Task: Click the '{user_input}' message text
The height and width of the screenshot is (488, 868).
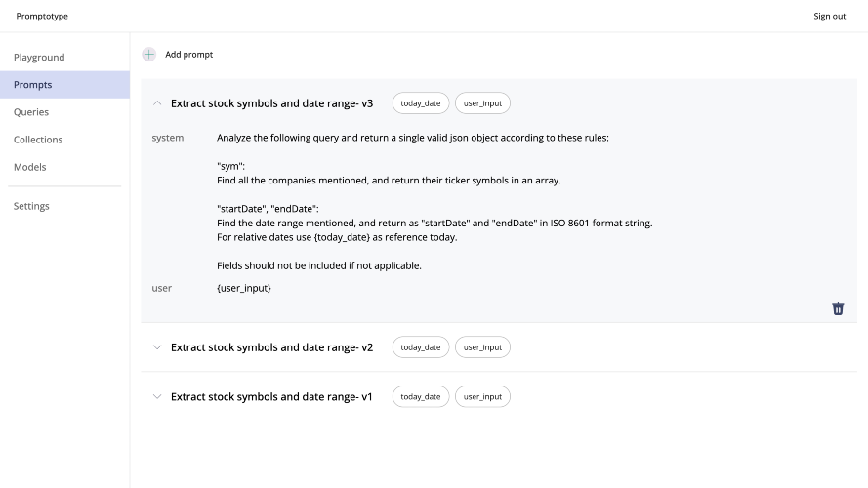Action: pos(244,288)
